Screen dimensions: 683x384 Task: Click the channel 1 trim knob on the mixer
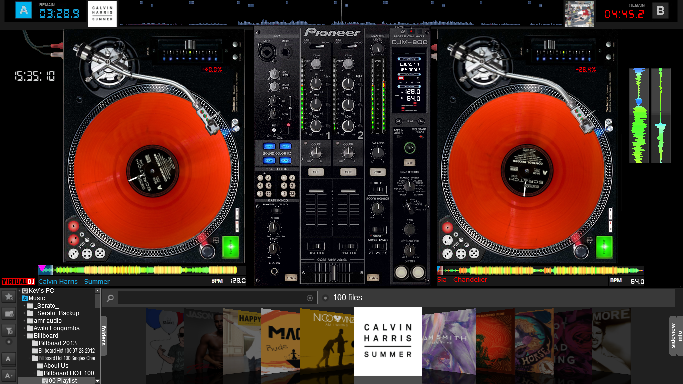(x=316, y=64)
